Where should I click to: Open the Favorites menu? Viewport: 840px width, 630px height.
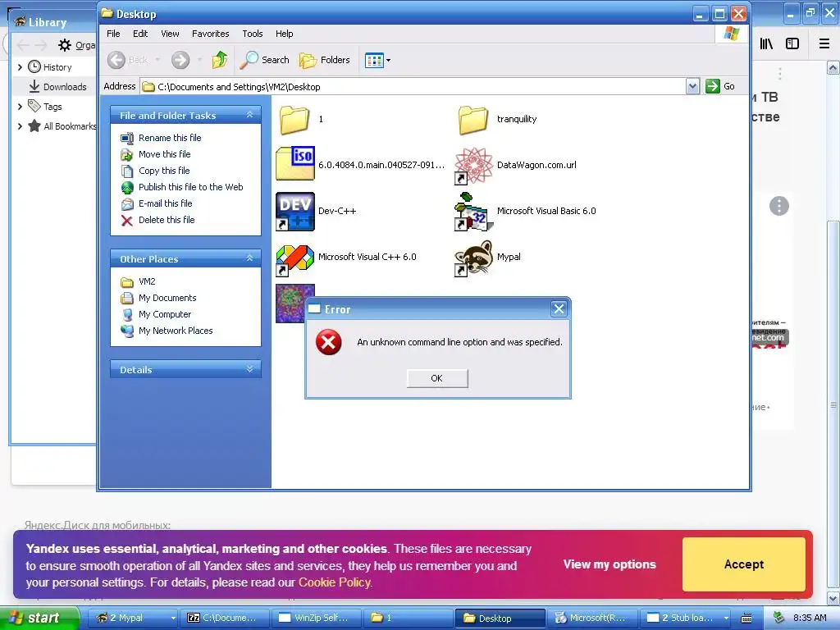click(x=211, y=34)
